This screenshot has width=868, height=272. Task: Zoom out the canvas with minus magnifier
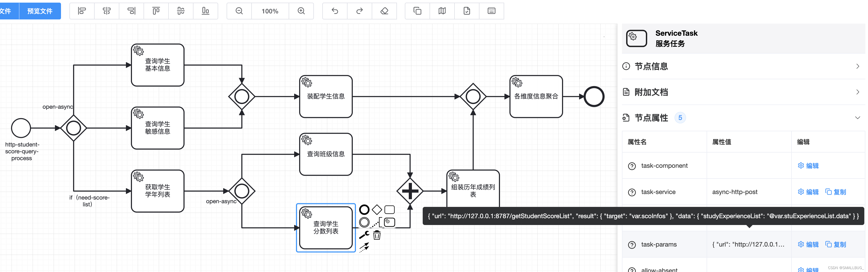[239, 11]
